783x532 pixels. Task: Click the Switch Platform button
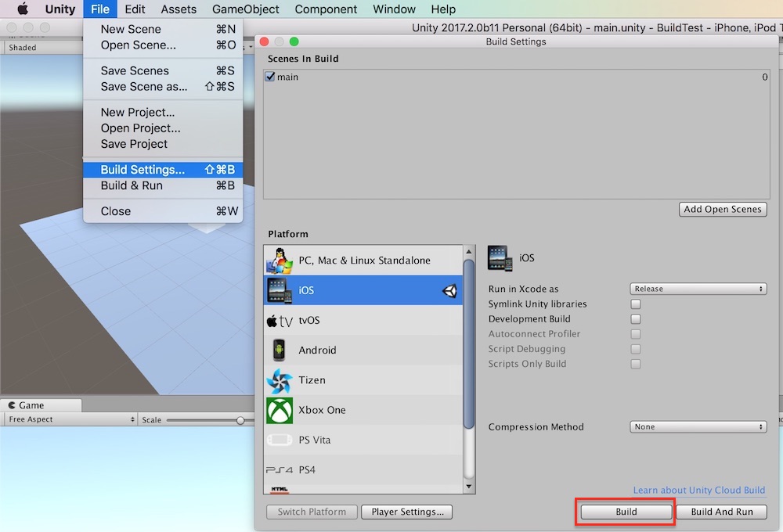tap(312, 512)
